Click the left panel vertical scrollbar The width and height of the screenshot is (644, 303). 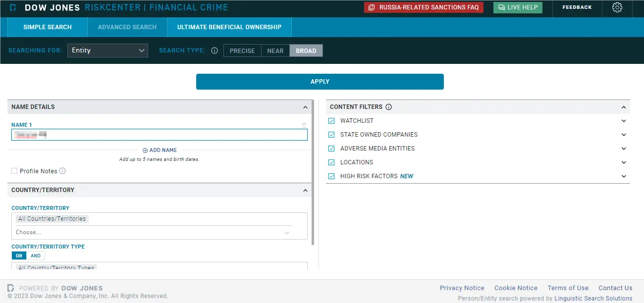[x=313, y=172]
